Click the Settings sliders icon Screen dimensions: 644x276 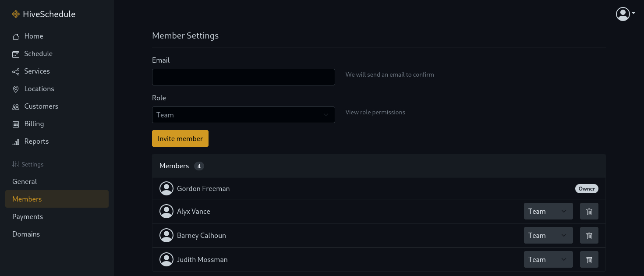[16, 164]
